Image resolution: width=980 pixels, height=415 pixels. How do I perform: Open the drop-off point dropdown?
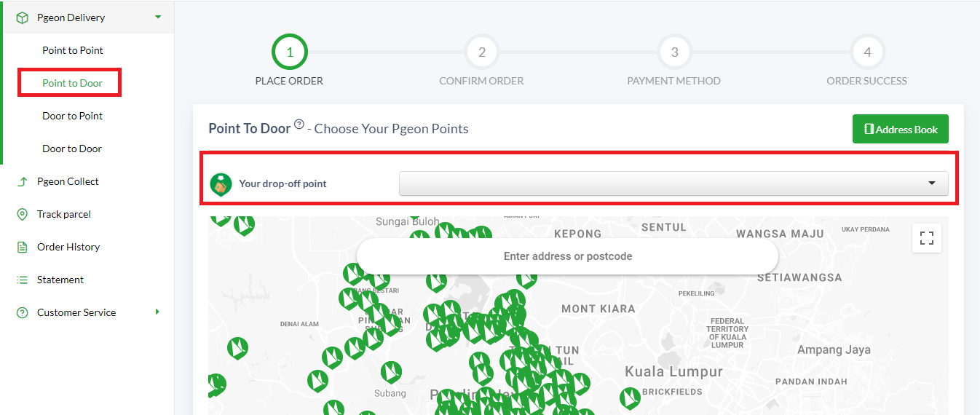(x=673, y=183)
